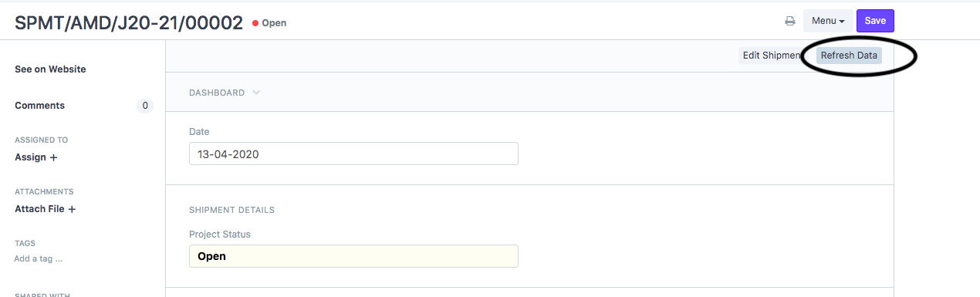Click the Dashboard section heading

pyautogui.click(x=217, y=93)
